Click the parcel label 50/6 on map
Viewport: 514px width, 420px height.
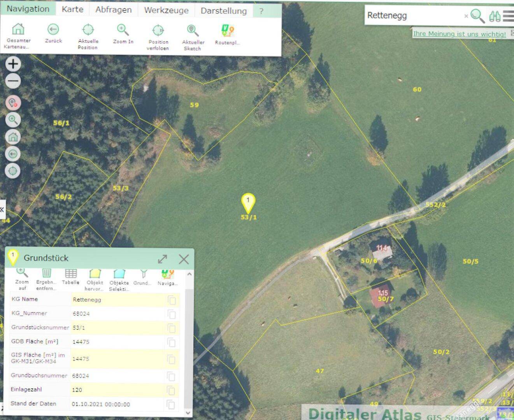coord(369,261)
